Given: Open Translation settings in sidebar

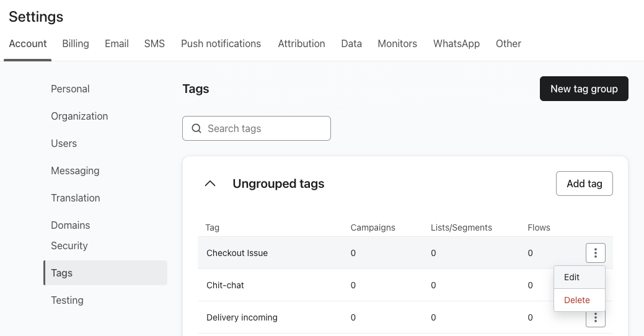Looking at the screenshot, I should (x=76, y=198).
